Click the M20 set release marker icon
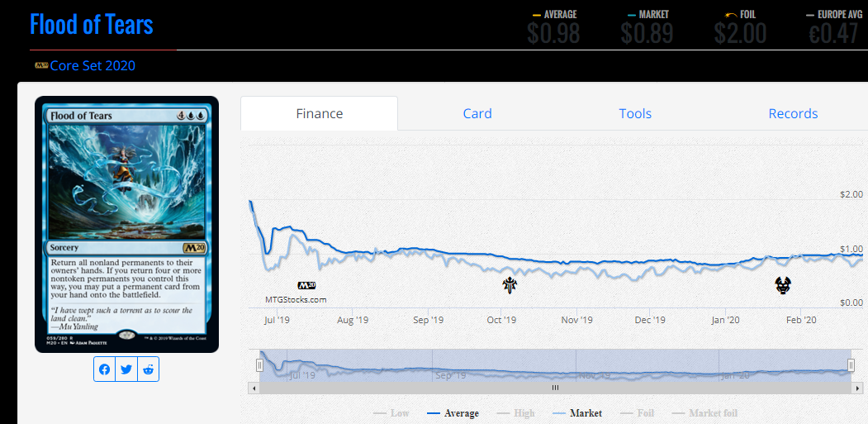868x424 pixels. (x=306, y=286)
